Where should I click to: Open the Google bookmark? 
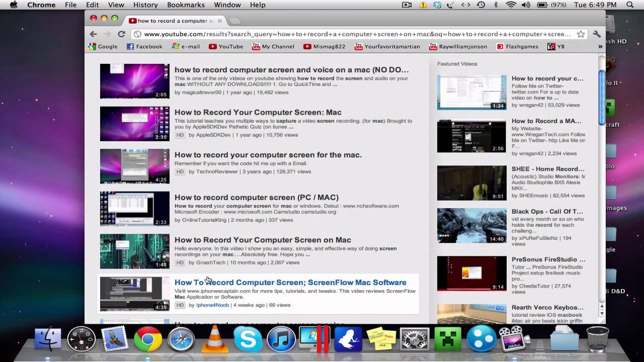[103, 46]
